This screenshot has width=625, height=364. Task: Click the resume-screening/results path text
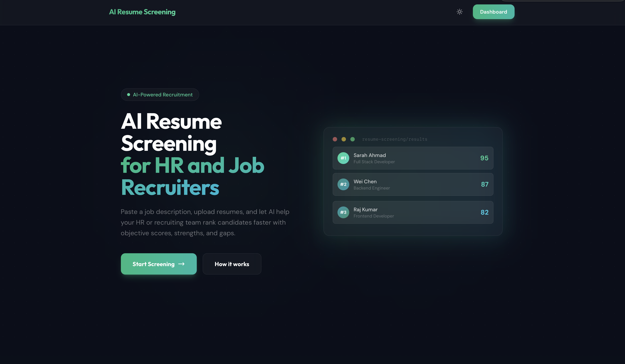(x=395, y=139)
